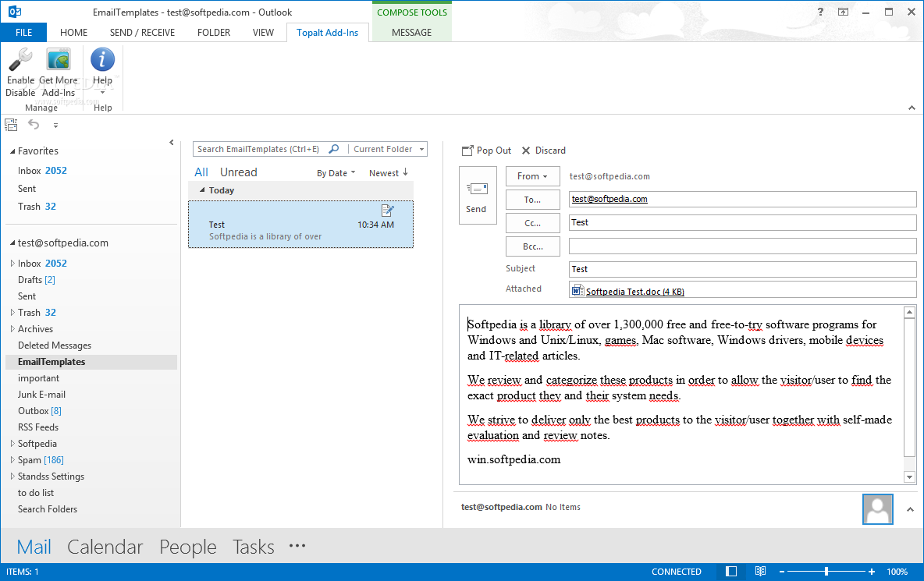Image resolution: width=924 pixels, height=581 pixels.
Task: Expand the people pane chevron
Action: (911, 510)
